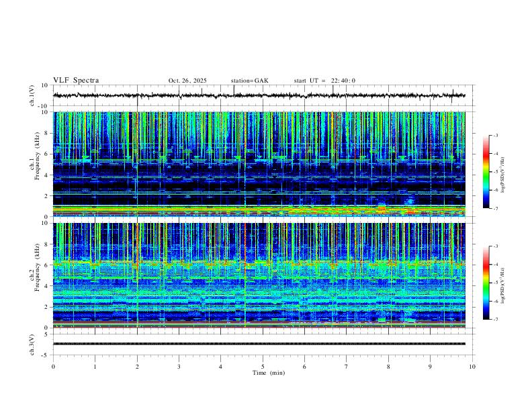The width and height of the screenshot is (532, 411).
Task: Click Time axis tick label "5"
Action: pyautogui.click(x=263, y=367)
